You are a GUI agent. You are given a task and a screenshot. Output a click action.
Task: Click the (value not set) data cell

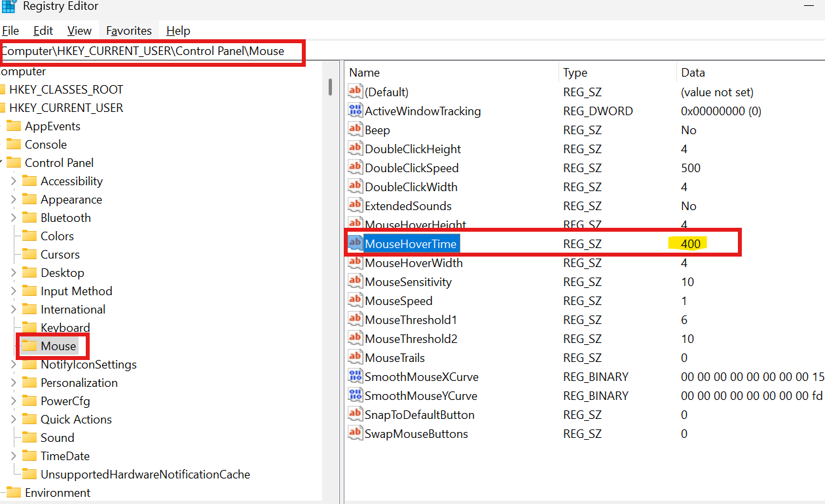click(x=717, y=92)
